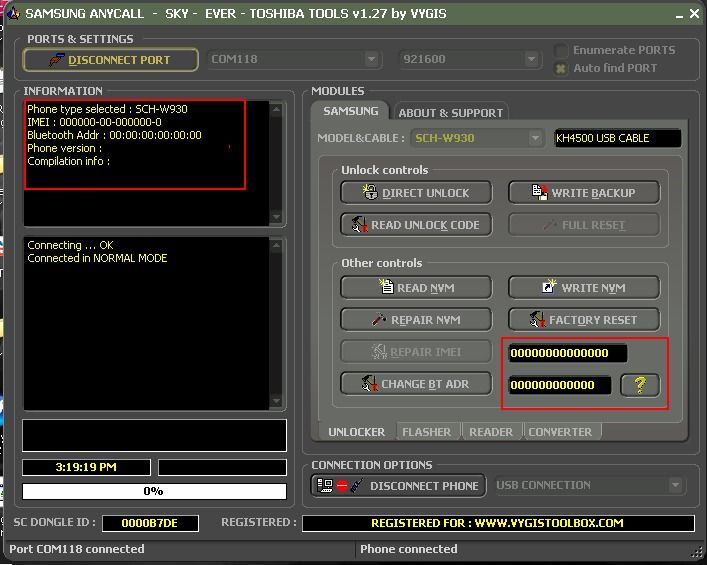Click the CHANGE BT ADR button text
Viewport: 707px width, 565px height.
pos(425,384)
